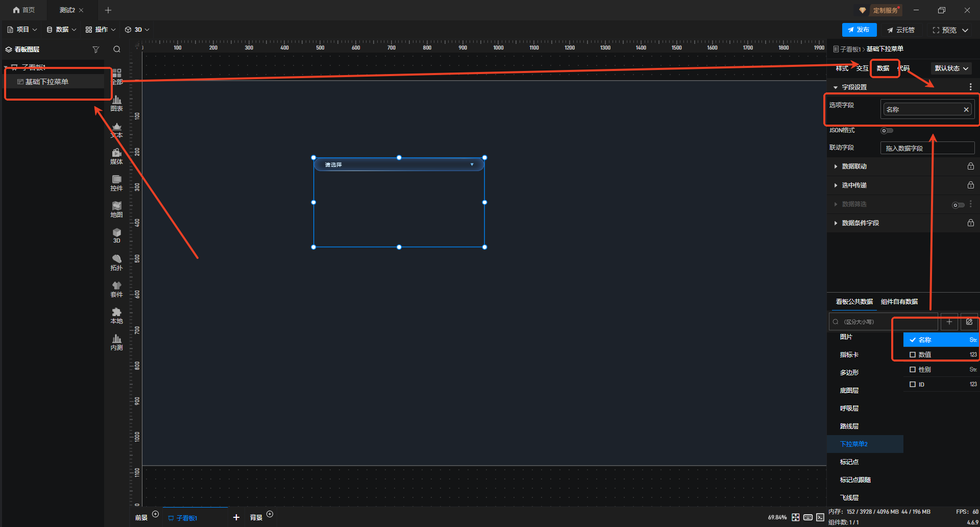
Task: Expand the 数据条件字段 section
Action: (x=860, y=223)
